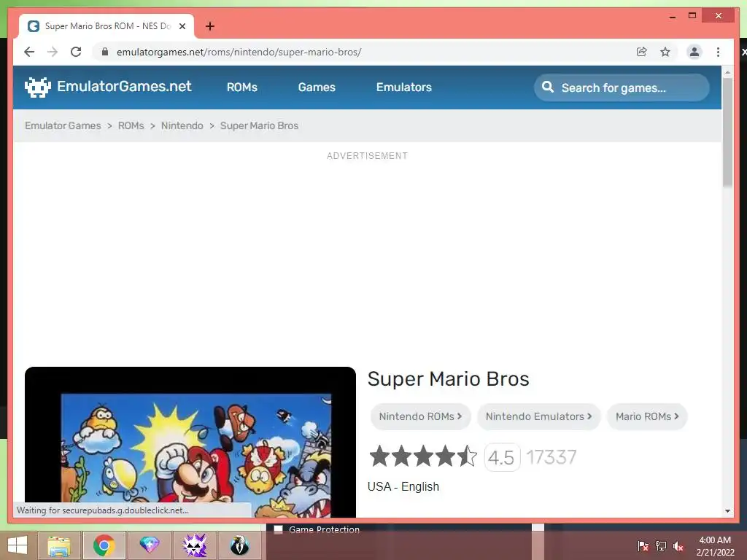Close the Chrome window
Screen dimensions: 747x560
tap(719, 16)
